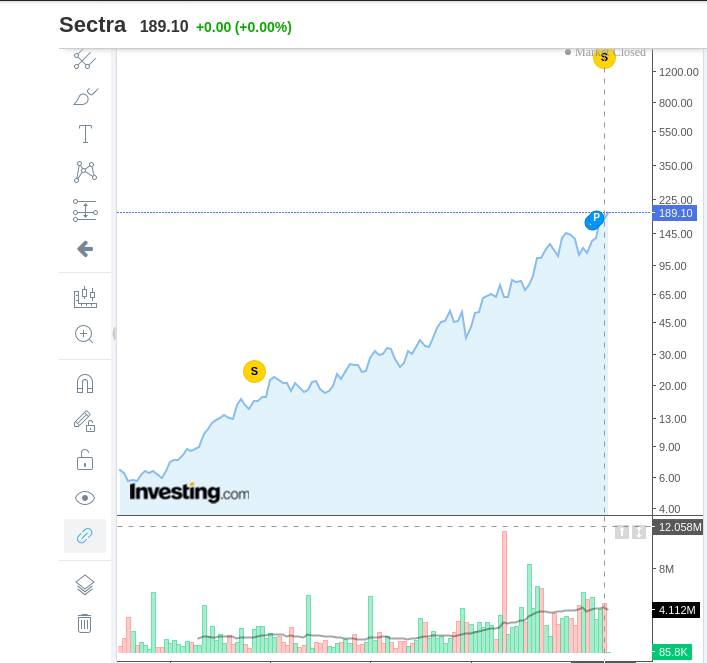
Task: Click the left-pointing back arrow icon
Action: (85, 249)
